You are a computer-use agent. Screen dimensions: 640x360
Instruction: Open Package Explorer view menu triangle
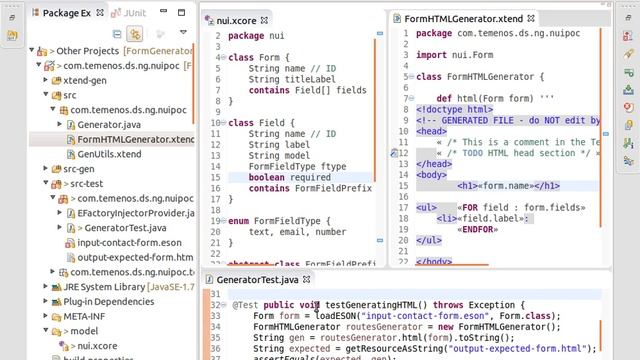(x=183, y=32)
